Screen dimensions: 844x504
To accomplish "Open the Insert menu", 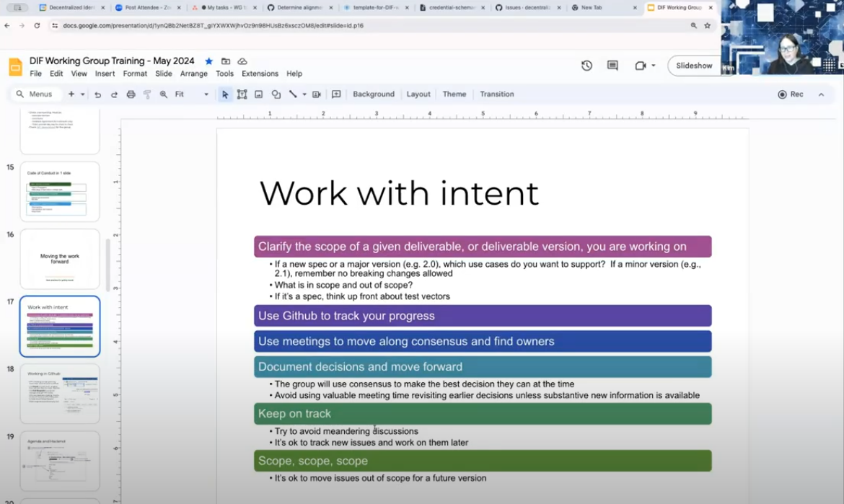I will pyautogui.click(x=105, y=74).
